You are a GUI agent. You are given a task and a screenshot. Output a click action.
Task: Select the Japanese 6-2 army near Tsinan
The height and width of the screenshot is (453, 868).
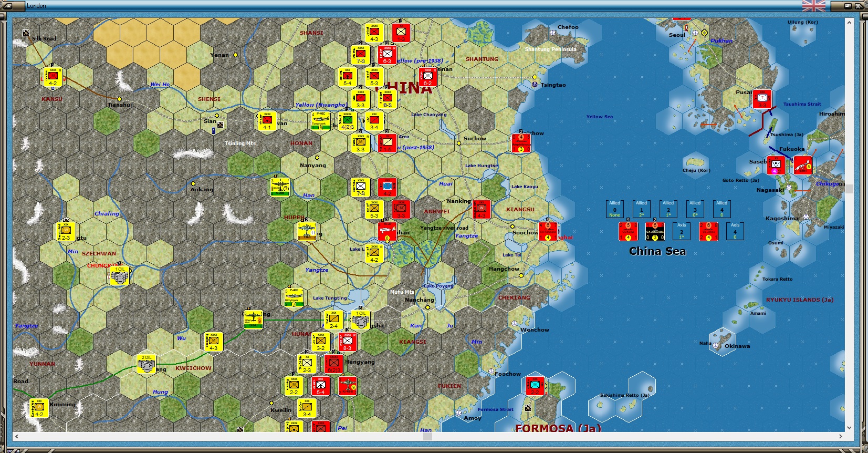click(x=428, y=77)
